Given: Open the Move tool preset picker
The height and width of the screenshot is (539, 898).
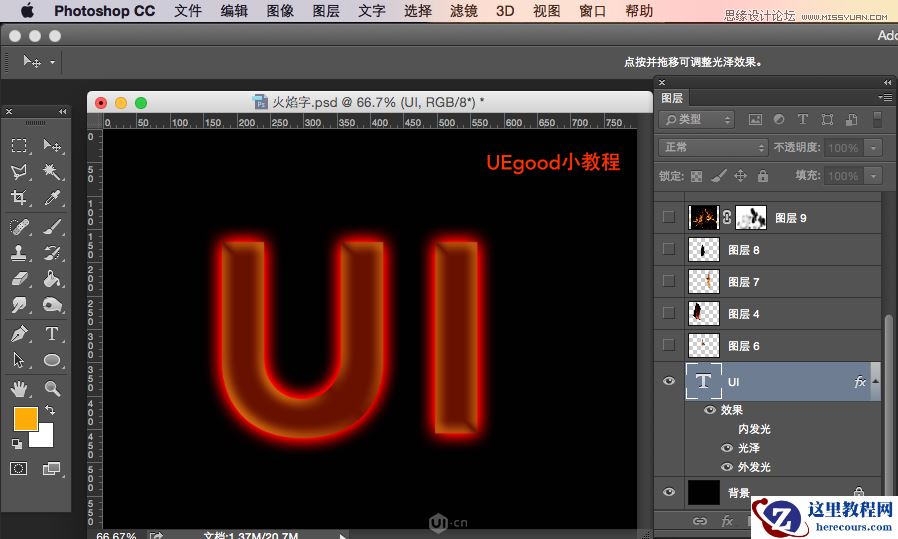Looking at the screenshot, I should click(52, 62).
